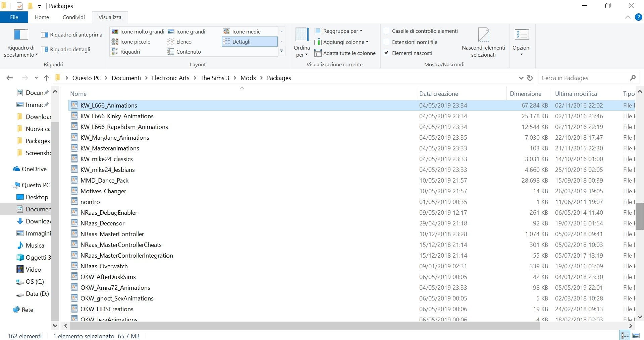Click Mods in the address breadcrumb
The height and width of the screenshot is (340, 644).
click(248, 78)
